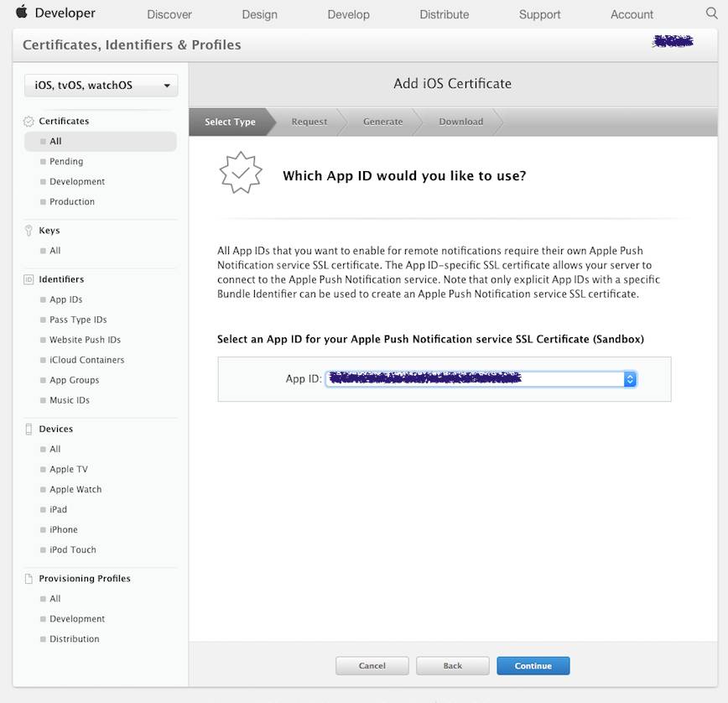Open the Design menu
Image resolution: width=728 pixels, height=703 pixels.
coord(259,14)
